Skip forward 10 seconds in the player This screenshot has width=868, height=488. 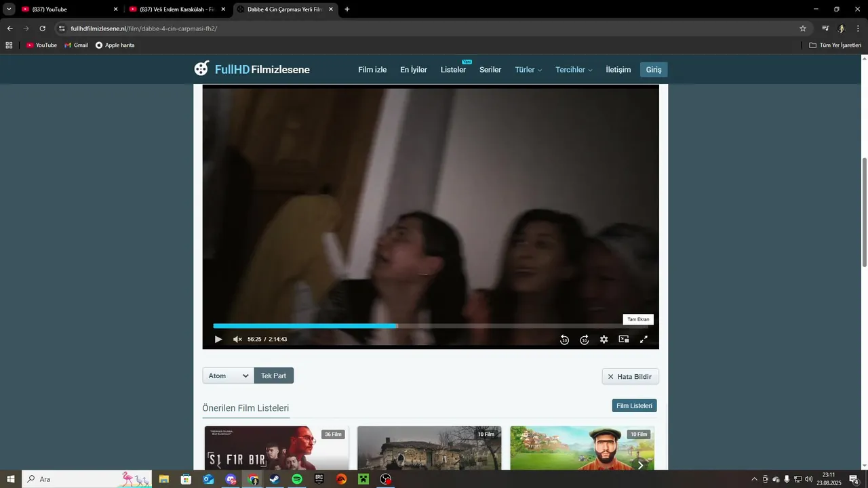[x=585, y=340]
